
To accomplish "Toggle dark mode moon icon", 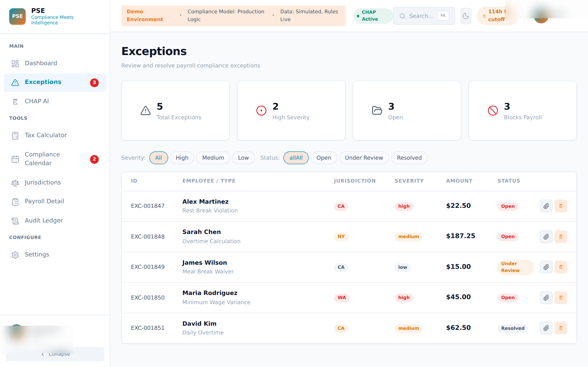I will (x=466, y=16).
